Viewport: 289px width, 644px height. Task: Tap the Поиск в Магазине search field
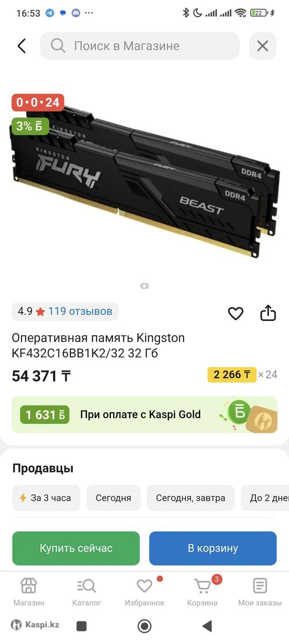140,46
